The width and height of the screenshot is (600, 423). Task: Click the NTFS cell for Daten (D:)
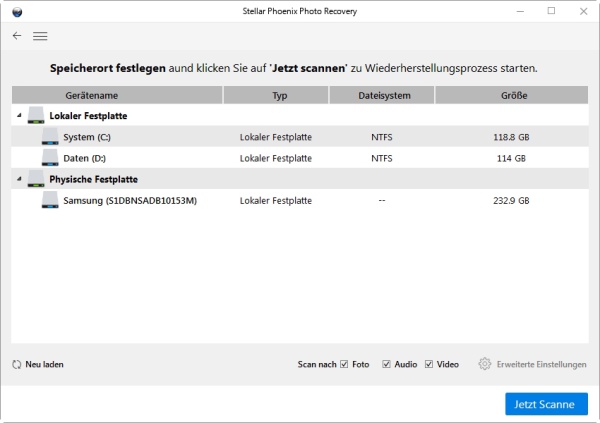[382, 158]
